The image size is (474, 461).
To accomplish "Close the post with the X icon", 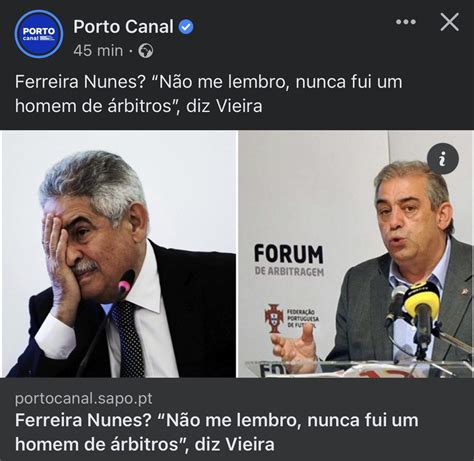I will click(x=450, y=22).
